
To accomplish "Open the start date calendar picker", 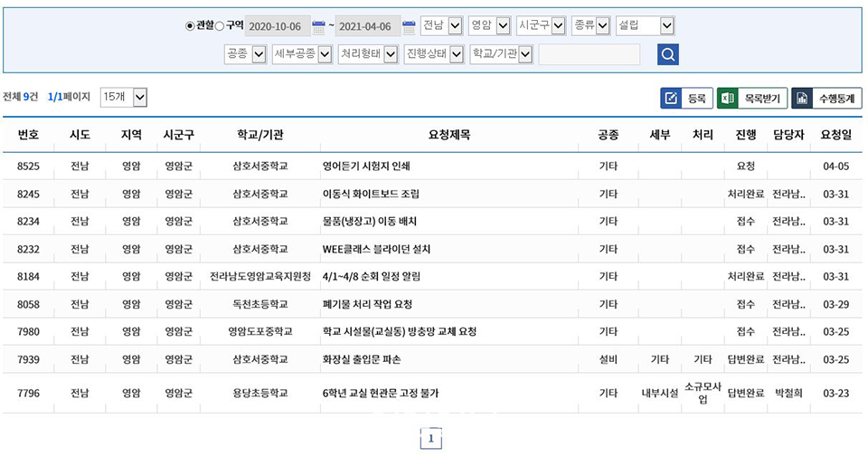I will pyautogui.click(x=318, y=26).
